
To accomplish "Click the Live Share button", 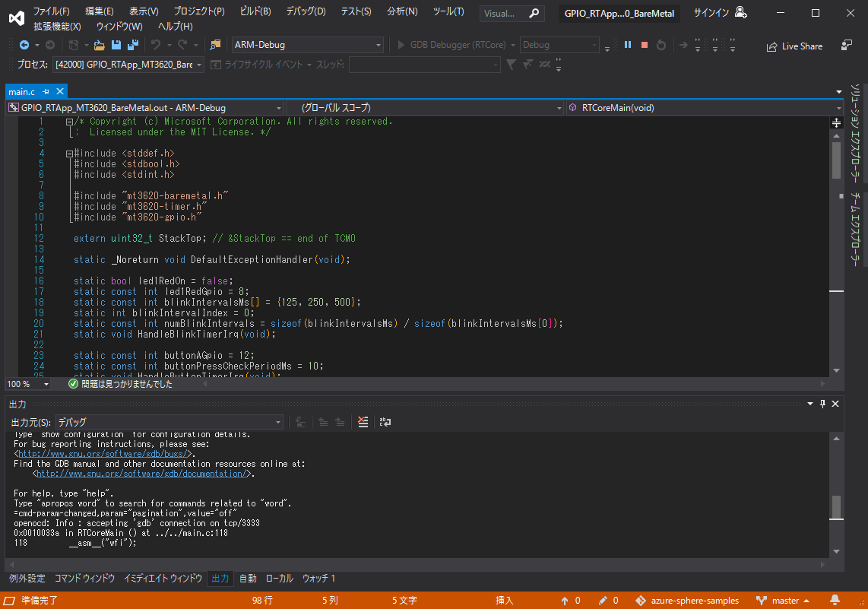I will click(794, 46).
